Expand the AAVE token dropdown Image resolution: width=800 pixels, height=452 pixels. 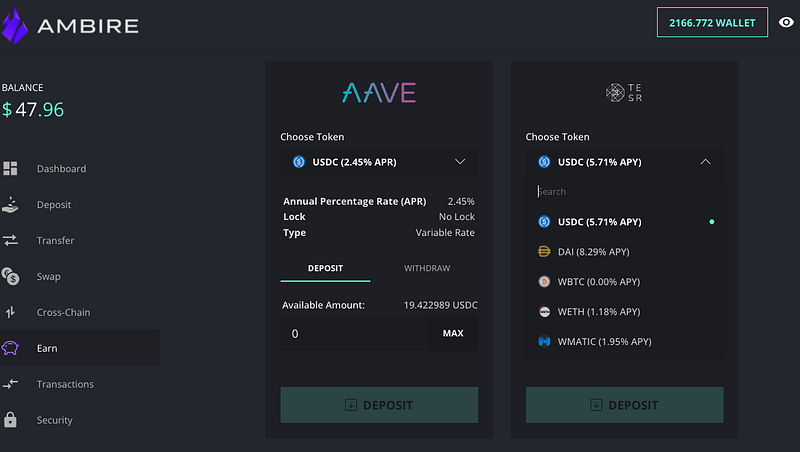point(379,162)
